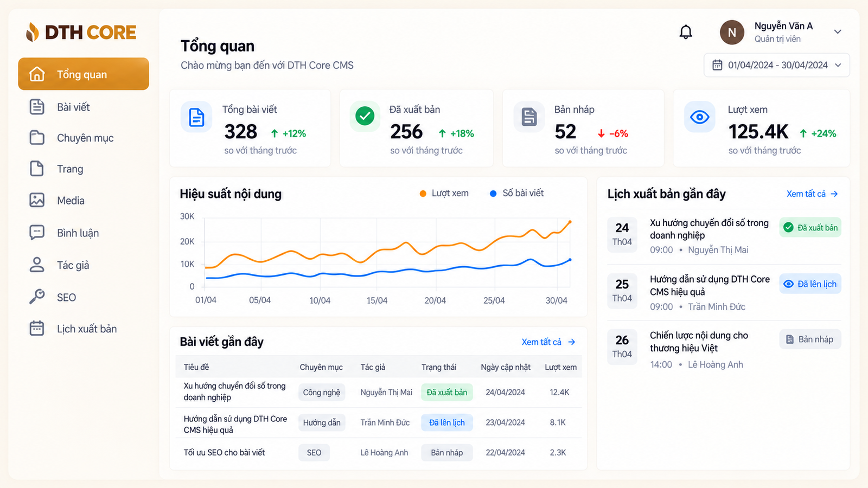868x488 pixels.
Task: Click the Hướng dẫn category tag
Action: click(x=322, y=422)
